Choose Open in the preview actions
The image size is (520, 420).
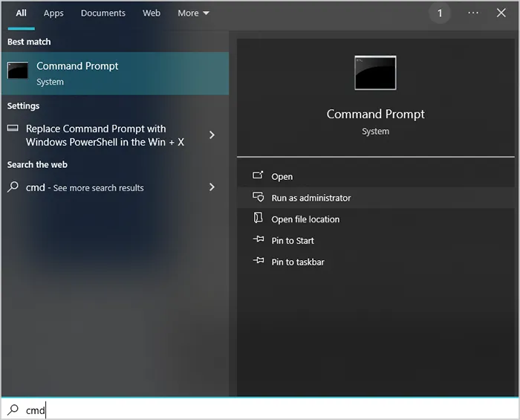[376, 176]
